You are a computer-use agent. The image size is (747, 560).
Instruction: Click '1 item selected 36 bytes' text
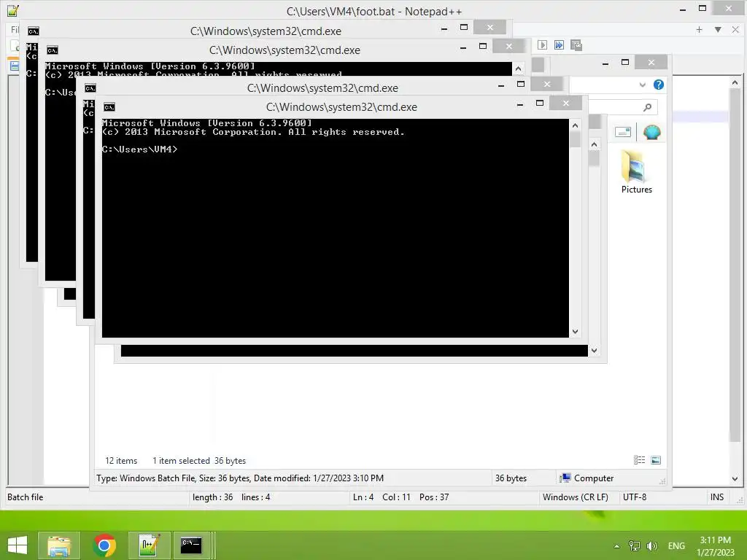pos(199,461)
